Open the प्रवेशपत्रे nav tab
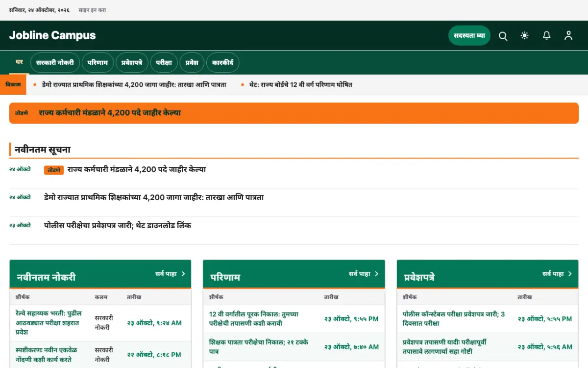This screenshot has width=588, height=368. 132,63
